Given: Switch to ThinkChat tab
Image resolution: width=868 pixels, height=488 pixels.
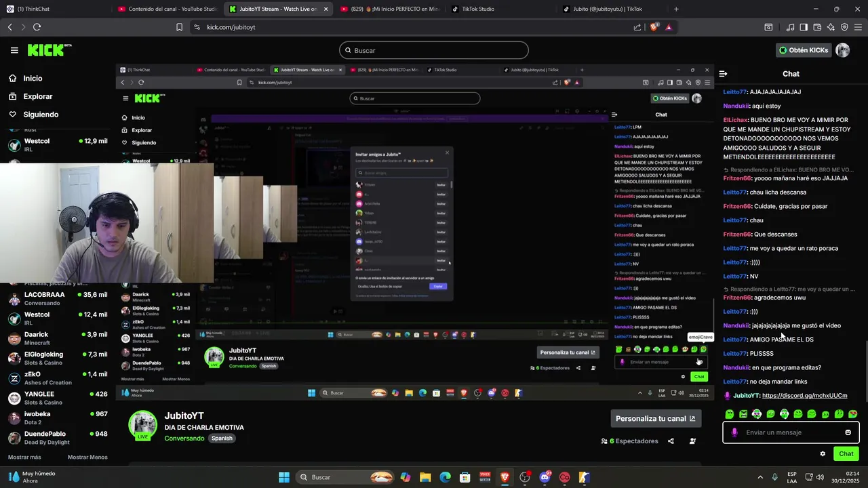Looking at the screenshot, I should pyautogui.click(x=54, y=9).
